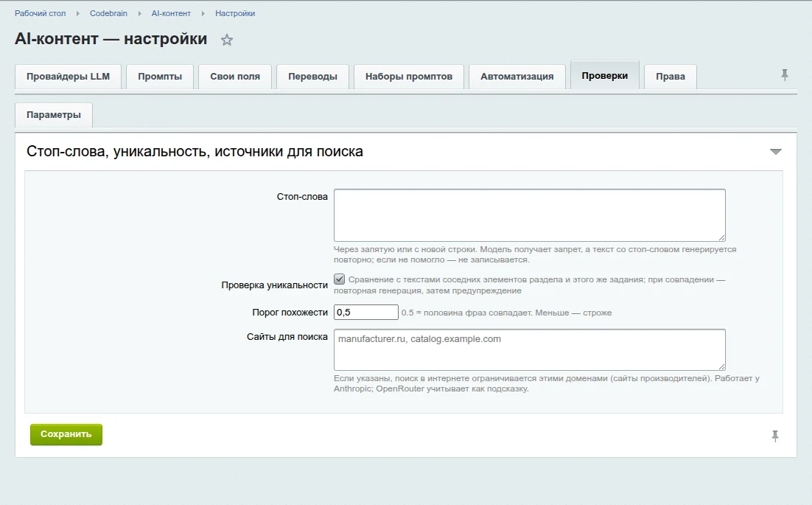
Task: Switch to the Промпты tab
Action: (x=160, y=77)
